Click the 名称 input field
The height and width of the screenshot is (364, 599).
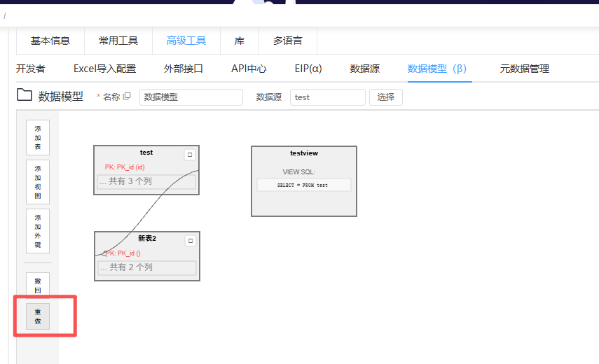coord(191,97)
